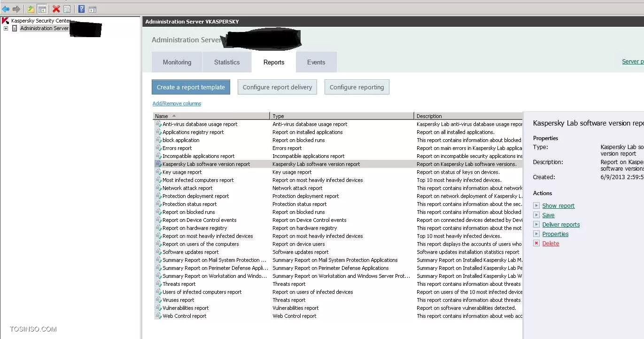This screenshot has height=339, width=644.
Task: Select the Reports tab
Action: pos(274,62)
